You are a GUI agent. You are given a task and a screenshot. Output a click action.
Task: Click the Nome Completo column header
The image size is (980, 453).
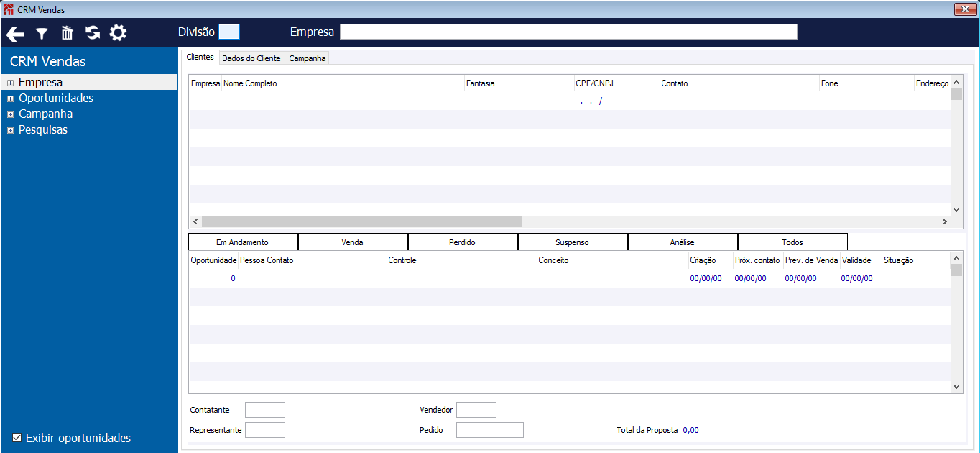[250, 83]
